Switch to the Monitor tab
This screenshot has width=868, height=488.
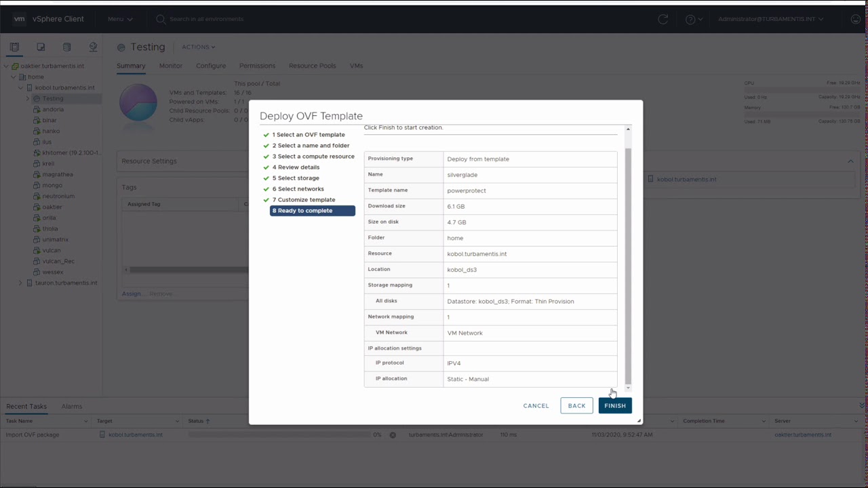coord(171,66)
